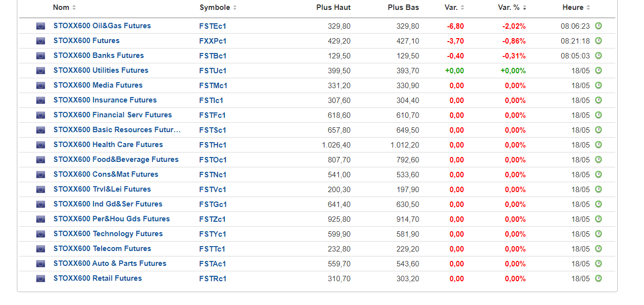This screenshot has height=305, width=644.
Task: Open STOXX600 Financial Serv Futures link
Action: pos(112,115)
